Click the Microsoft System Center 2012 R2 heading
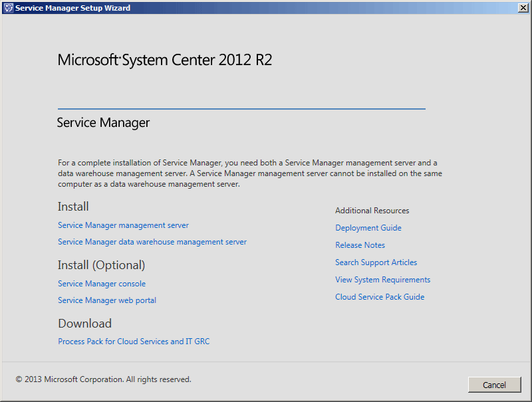Viewport: 532px width, 402px height. click(165, 60)
